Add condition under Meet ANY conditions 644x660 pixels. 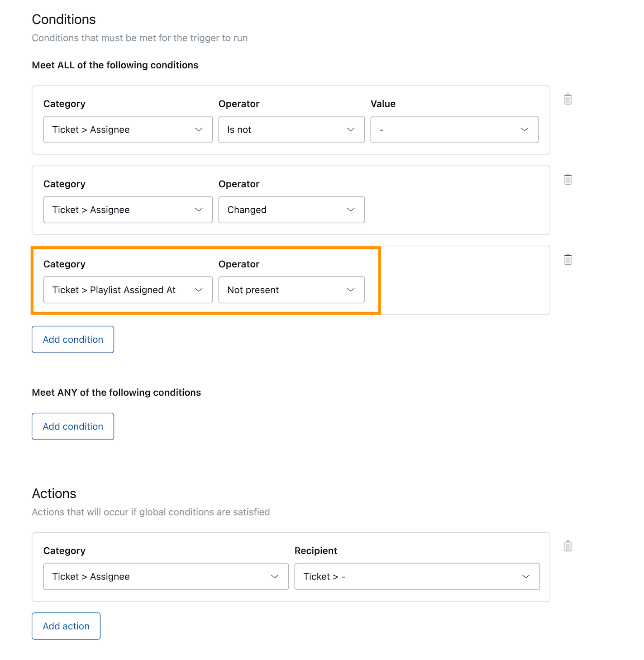(73, 426)
